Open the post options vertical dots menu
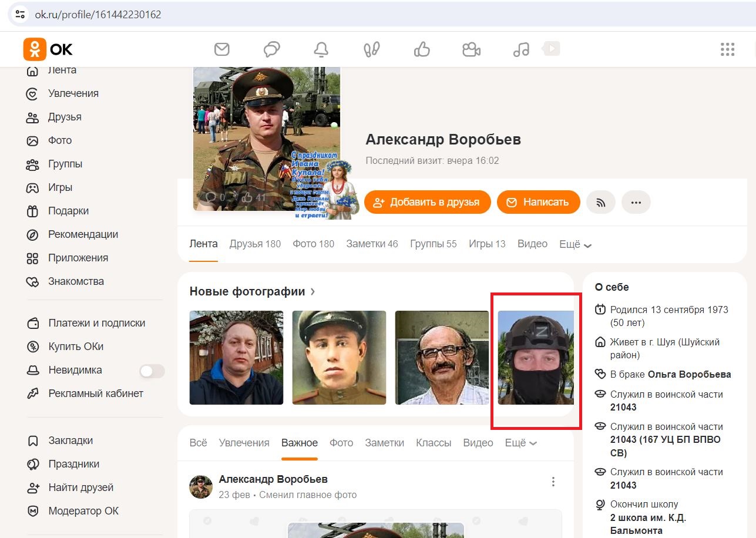 click(x=553, y=482)
